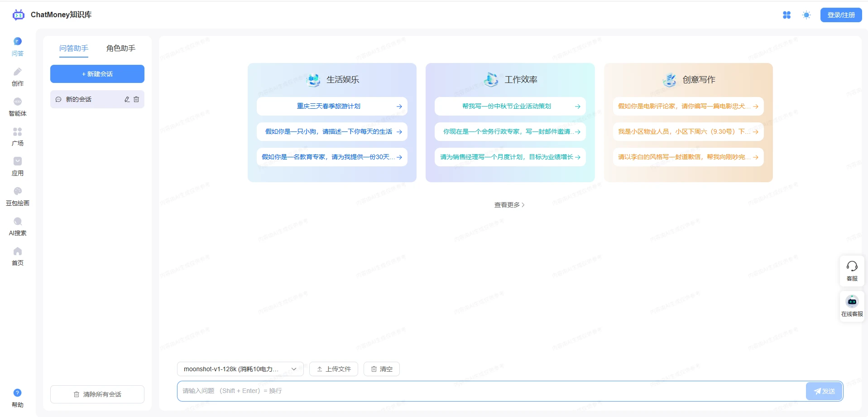Toggle the sun light/dark theme icon
The image size is (868, 417).
click(806, 15)
